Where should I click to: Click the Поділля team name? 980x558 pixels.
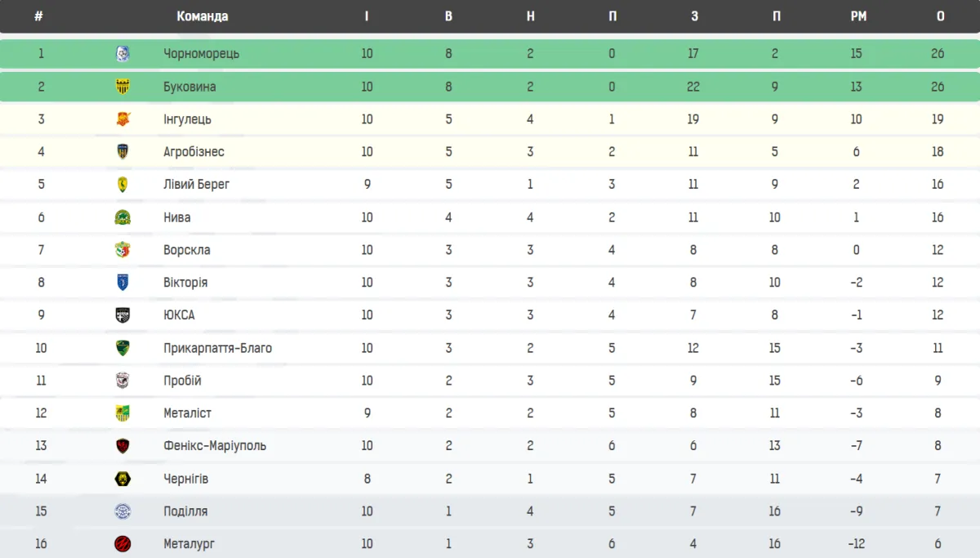[185, 511]
